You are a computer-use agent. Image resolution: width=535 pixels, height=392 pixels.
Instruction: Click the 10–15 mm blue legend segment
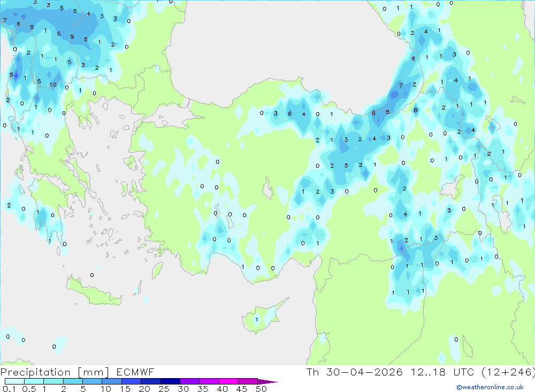pyautogui.click(x=112, y=381)
